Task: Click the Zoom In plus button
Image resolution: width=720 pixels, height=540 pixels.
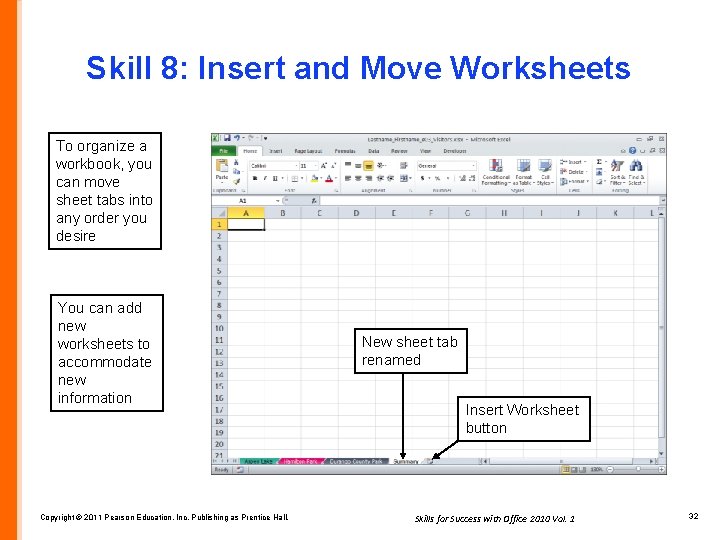Action: coord(661,469)
